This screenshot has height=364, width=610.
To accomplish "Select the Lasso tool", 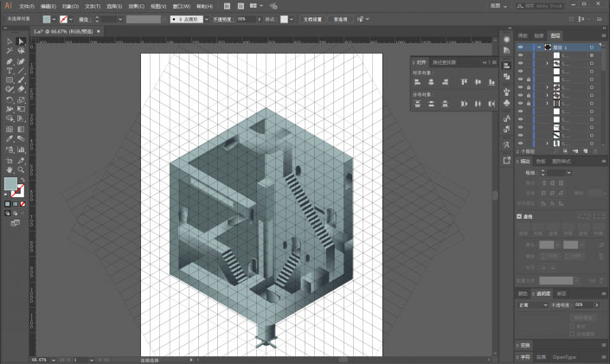I will click(x=21, y=51).
